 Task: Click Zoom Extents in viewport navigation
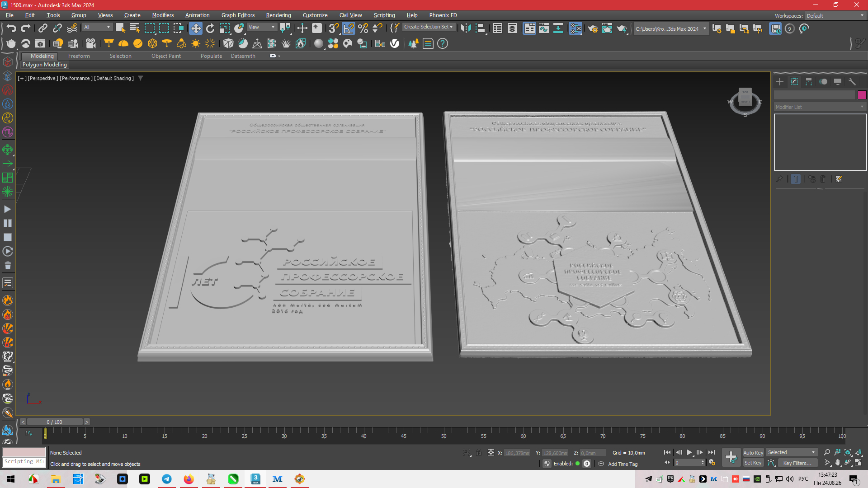click(848, 452)
